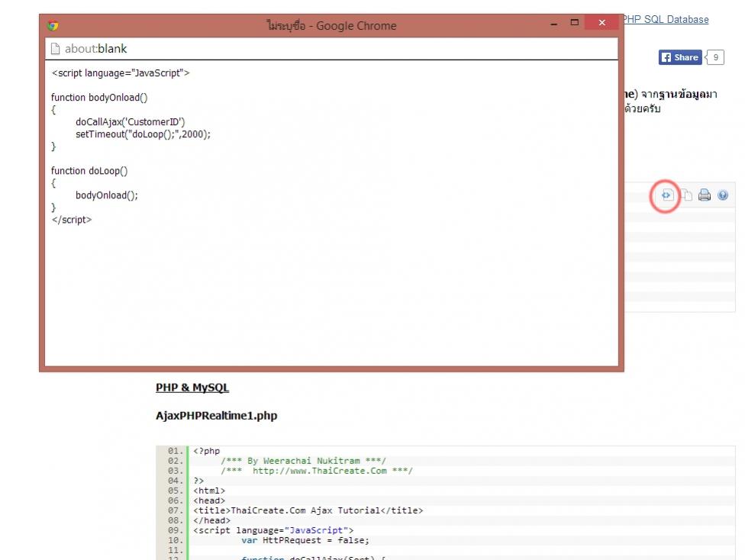
Task: Click the http://www.ThaiCreate.Com comment line
Action: pos(317,471)
